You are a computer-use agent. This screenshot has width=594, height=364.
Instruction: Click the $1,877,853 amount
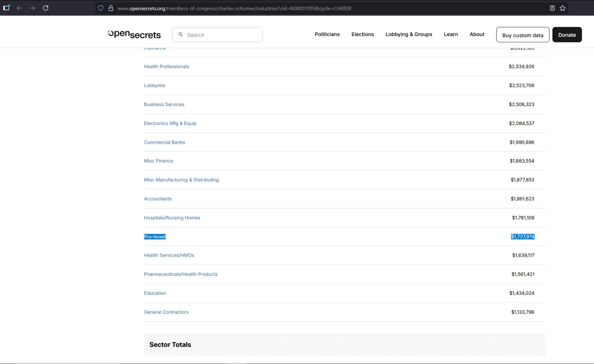click(522, 180)
